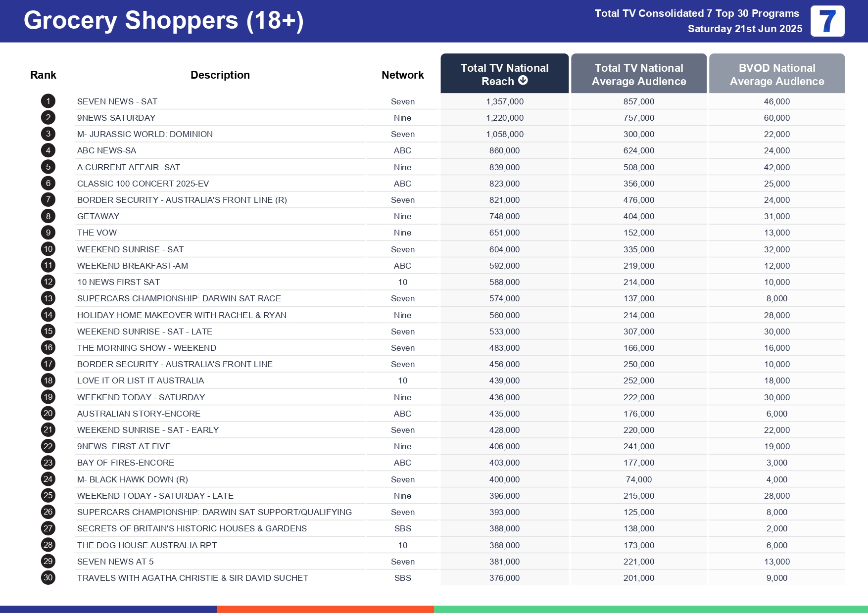This screenshot has height=614, width=868.
Task: Click the green footer bar segment
Action: 650,609
